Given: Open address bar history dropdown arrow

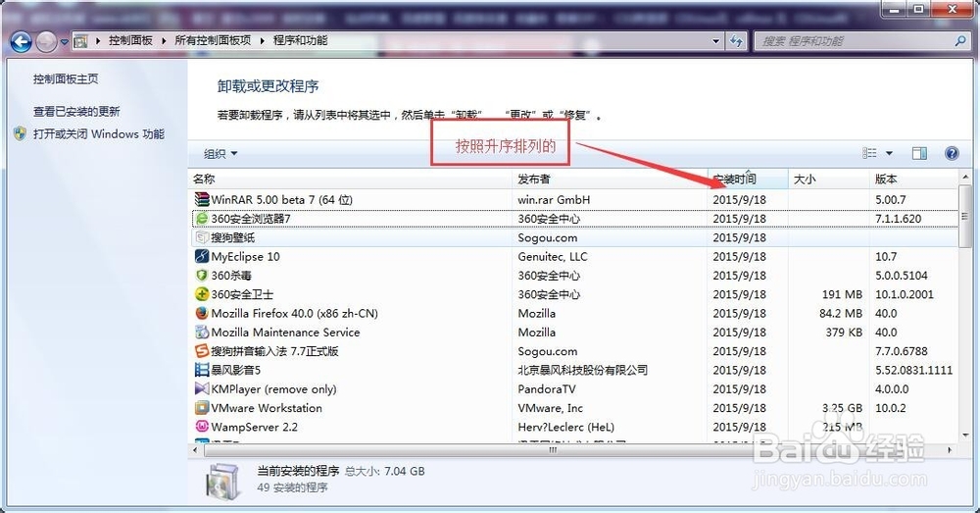Looking at the screenshot, I should pyautogui.click(x=716, y=41).
